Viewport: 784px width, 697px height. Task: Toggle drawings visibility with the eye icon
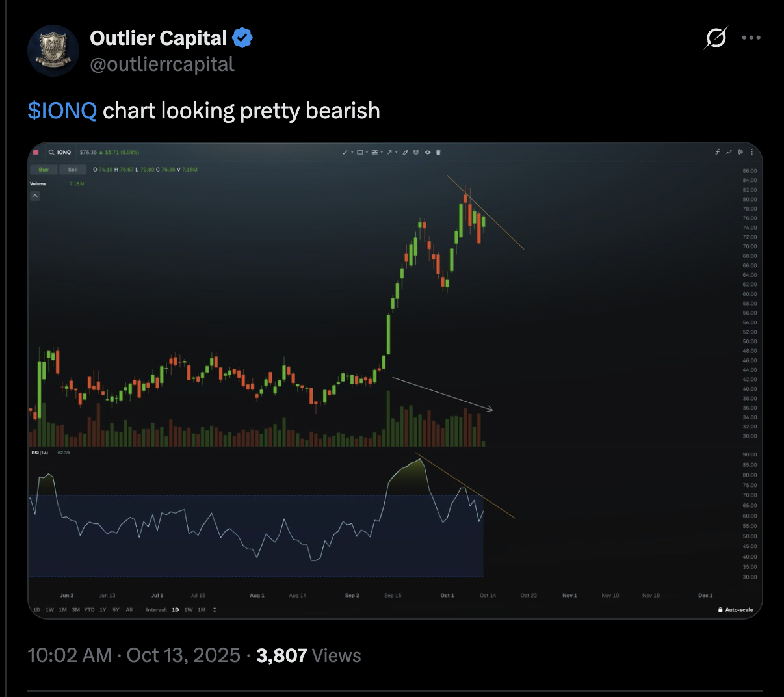pos(428,152)
